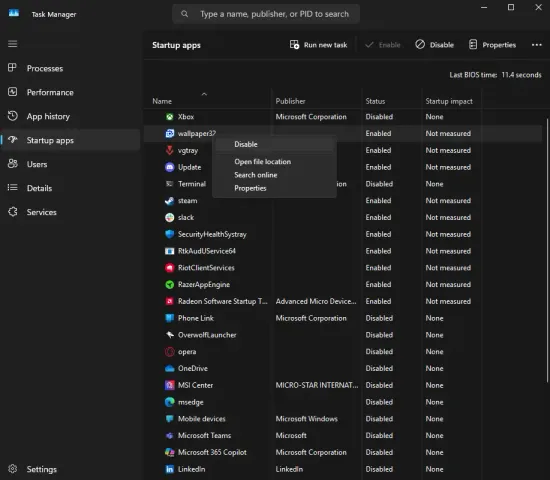Click Enabled status in the steam row

(378, 201)
